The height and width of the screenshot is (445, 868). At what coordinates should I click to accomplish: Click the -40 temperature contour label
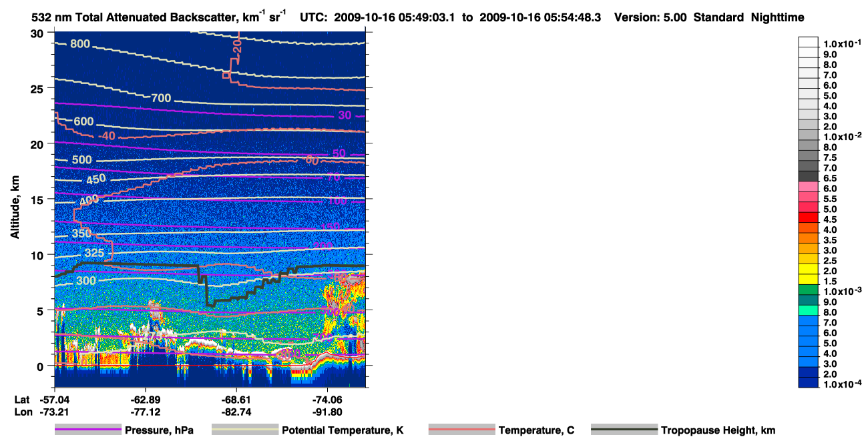(x=105, y=136)
